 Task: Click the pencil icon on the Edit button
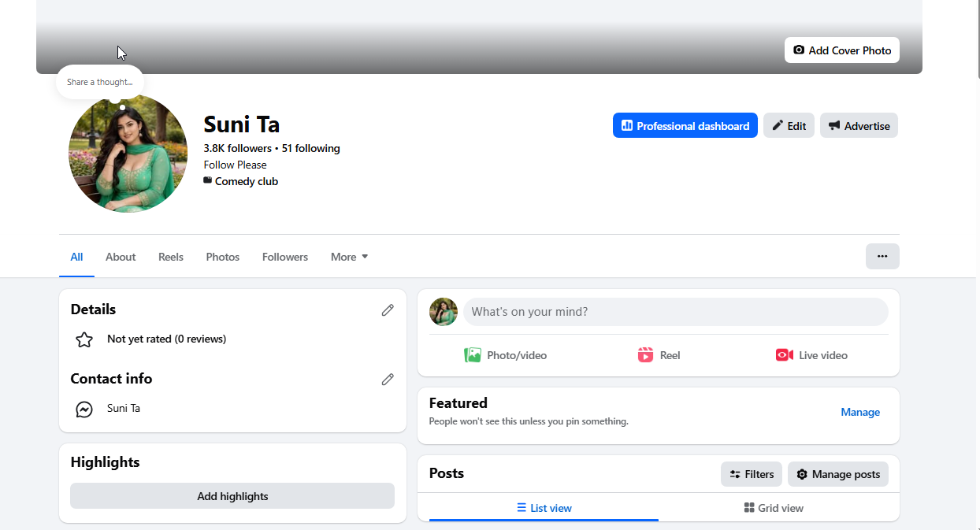click(x=778, y=125)
